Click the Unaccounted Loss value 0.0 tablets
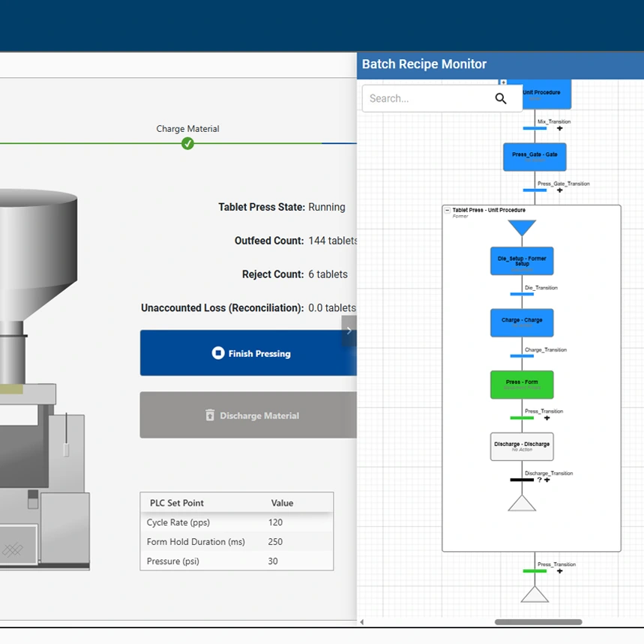Image resolution: width=644 pixels, height=644 pixels. pos(332,308)
